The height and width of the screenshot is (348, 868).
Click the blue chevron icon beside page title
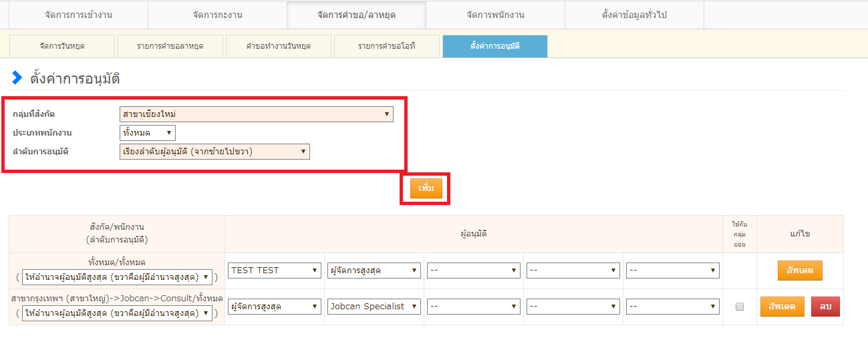point(17,78)
